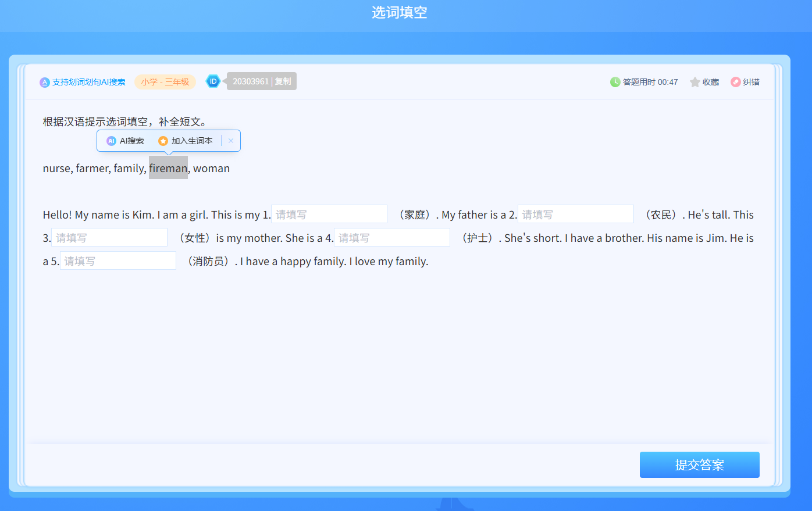812x511 pixels.
Task: Focus blank 2 input for 农民
Action: tap(575, 215)
